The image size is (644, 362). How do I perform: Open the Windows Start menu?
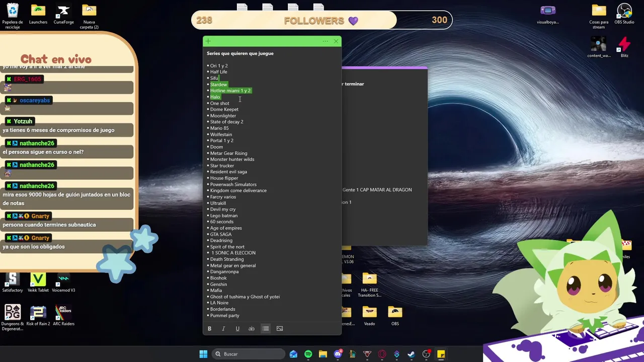click(x=203, y=354)
